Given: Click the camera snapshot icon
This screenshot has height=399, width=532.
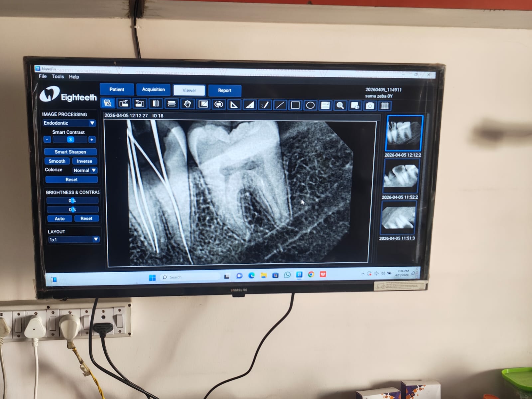Looking at the screenshot, I should 370,106.
